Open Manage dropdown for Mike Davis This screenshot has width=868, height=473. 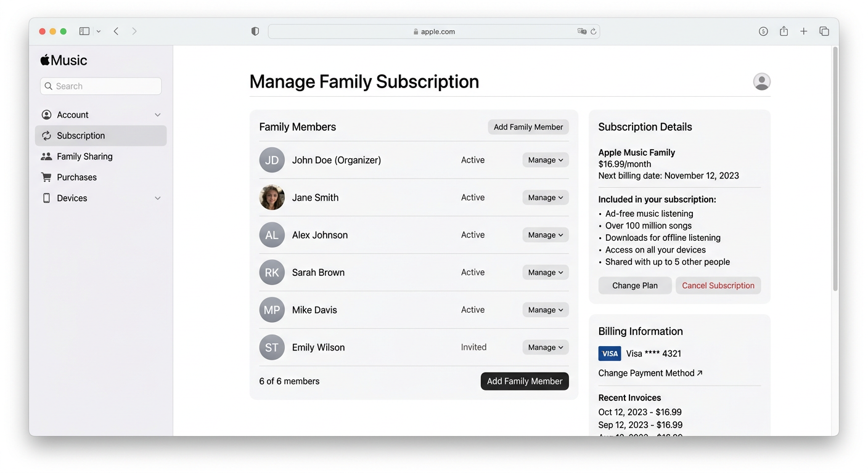(x=546, y=310)
